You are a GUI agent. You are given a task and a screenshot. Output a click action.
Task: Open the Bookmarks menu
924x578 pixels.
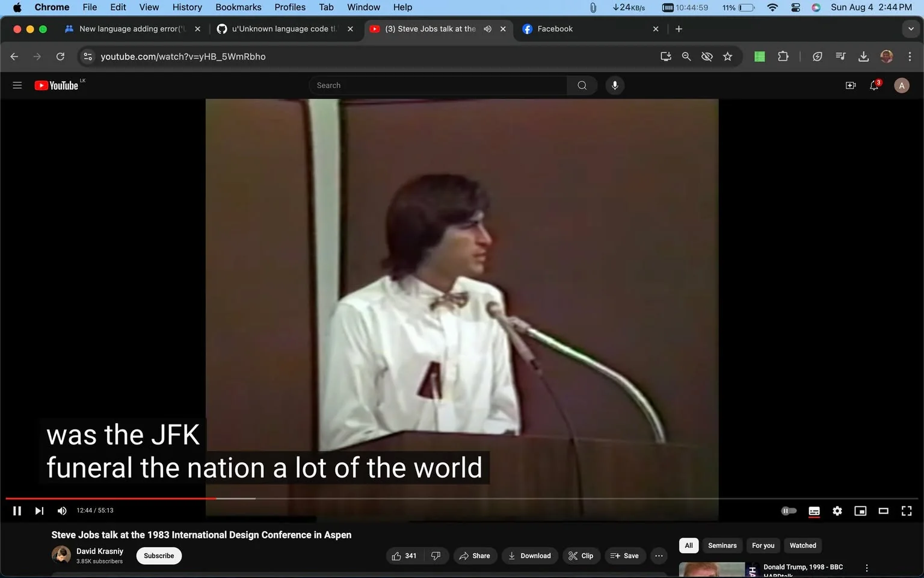coord(238,7)
